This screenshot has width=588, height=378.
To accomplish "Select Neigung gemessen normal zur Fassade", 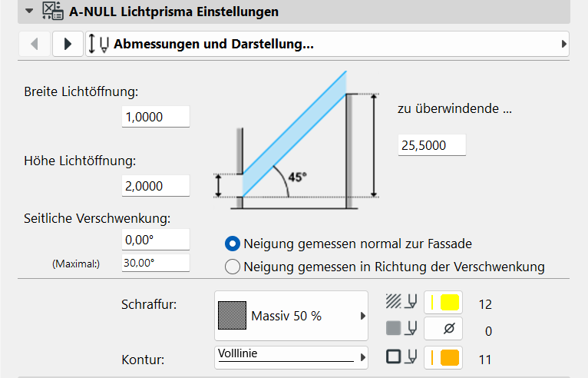I will click(x=232, y=244).
